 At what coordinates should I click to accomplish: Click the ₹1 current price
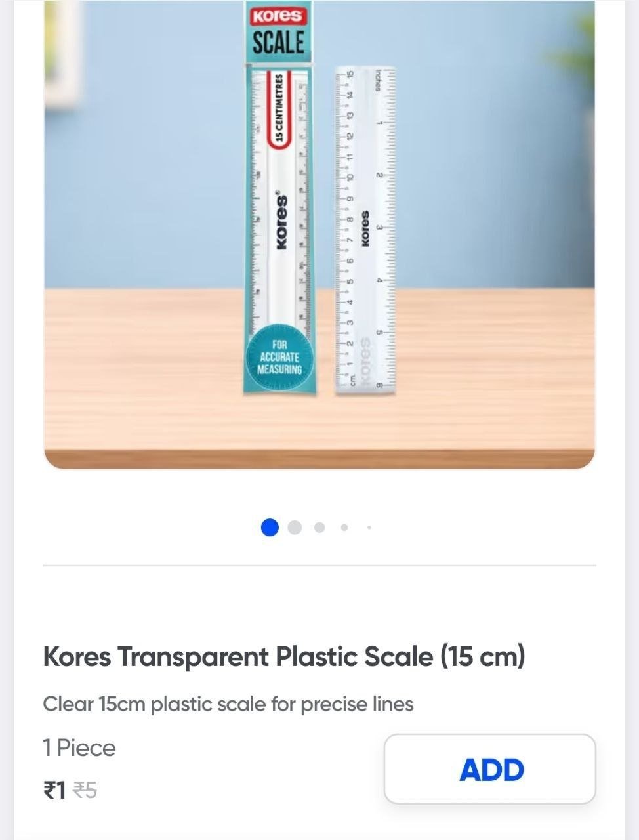coord(54,790)
